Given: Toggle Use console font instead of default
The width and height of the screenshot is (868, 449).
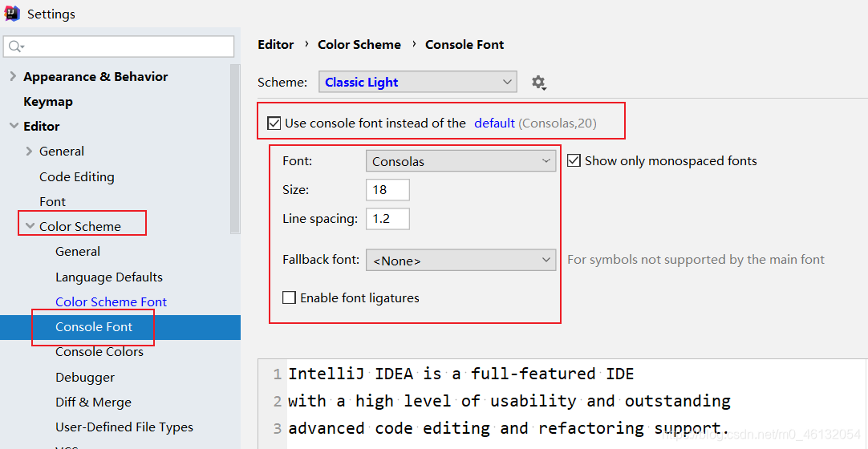Looking at the screenshot, I should 274,123.
